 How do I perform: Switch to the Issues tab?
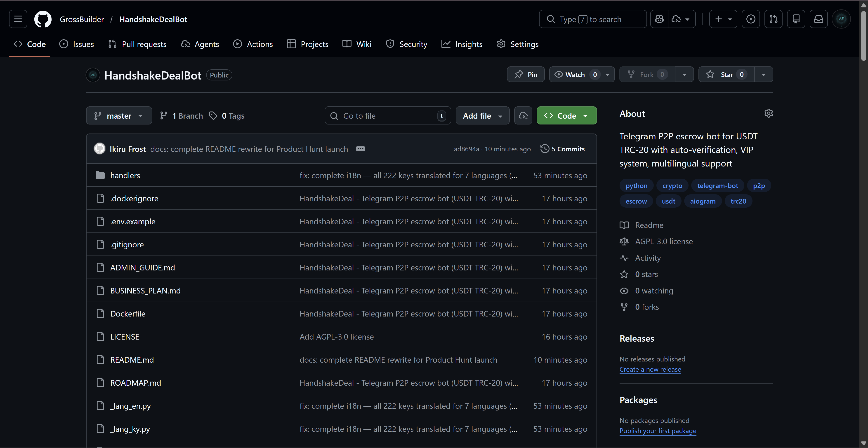(x=76, y=44)
